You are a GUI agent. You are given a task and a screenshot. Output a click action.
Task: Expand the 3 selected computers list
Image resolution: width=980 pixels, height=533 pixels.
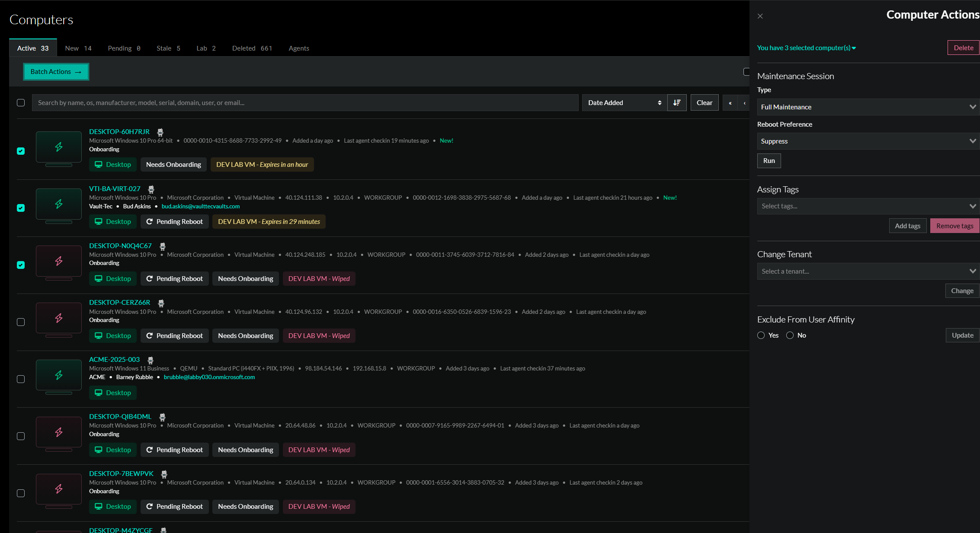(807, 48)
